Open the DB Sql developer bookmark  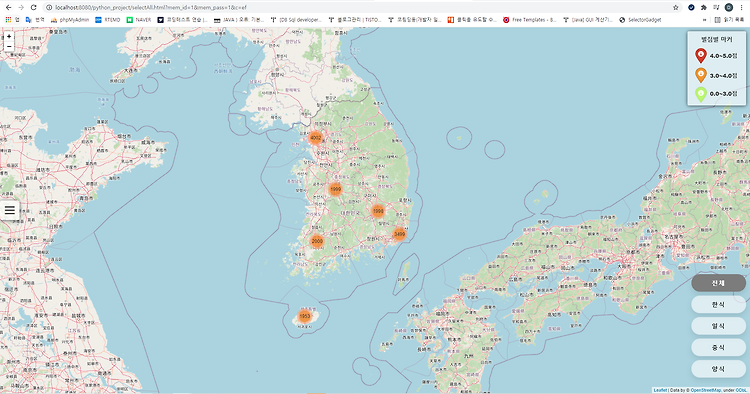pos(296,20)
